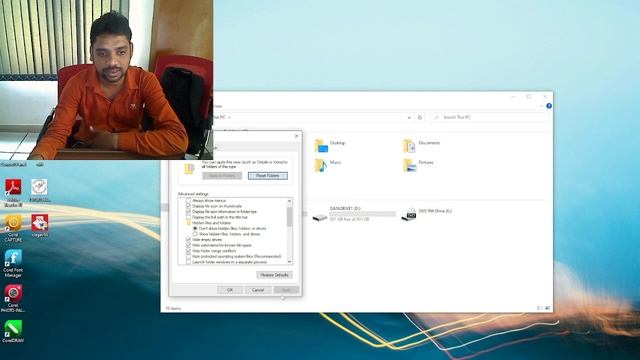Click the Advanced settings list scrollbar thumb
The width and height of the screenshot is (640, 360).
289,216
